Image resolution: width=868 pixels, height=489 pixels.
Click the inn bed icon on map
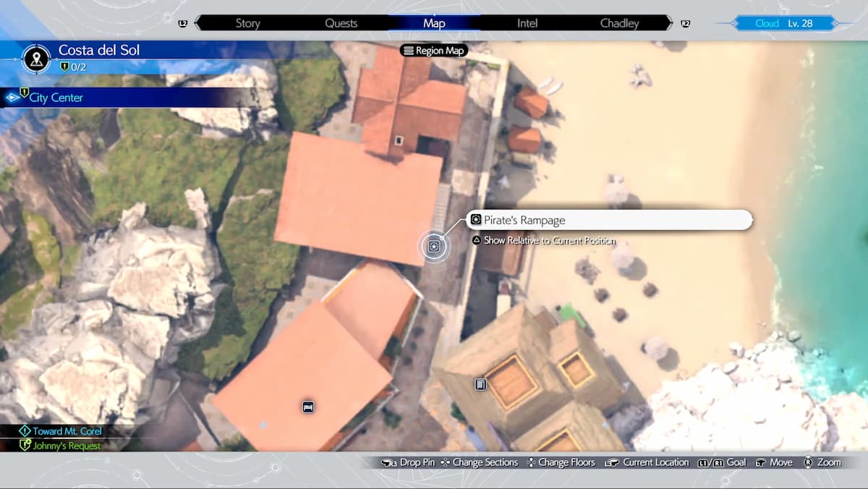coord(308,407)
